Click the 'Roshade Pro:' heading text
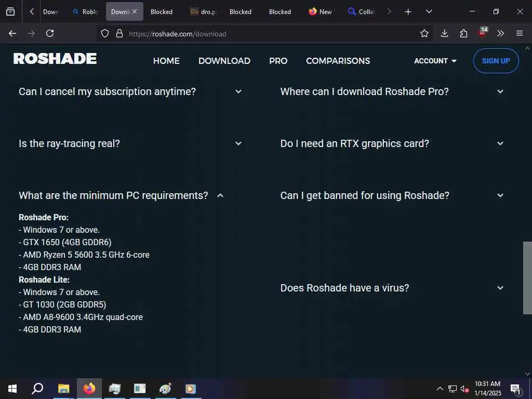The image size is (532, 399). point(44,217)
